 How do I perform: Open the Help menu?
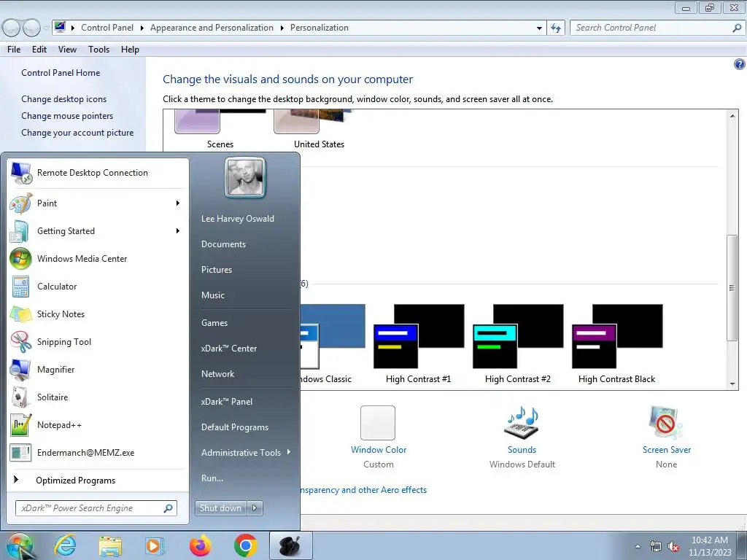coord(130,50)
